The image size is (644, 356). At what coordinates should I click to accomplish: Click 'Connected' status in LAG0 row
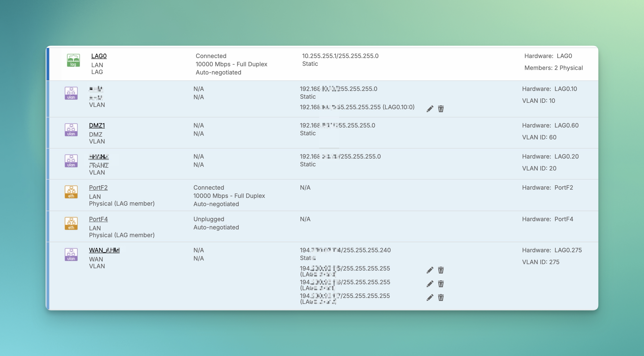211,56
